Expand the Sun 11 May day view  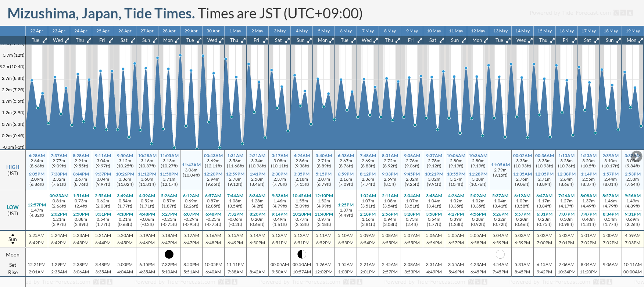pyautogui.click(x=464, y=40)
